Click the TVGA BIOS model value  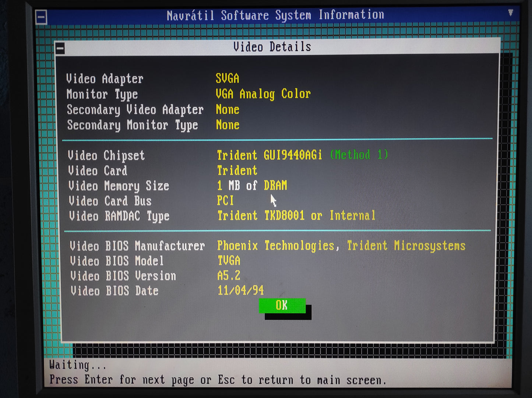tap(229, 261)
